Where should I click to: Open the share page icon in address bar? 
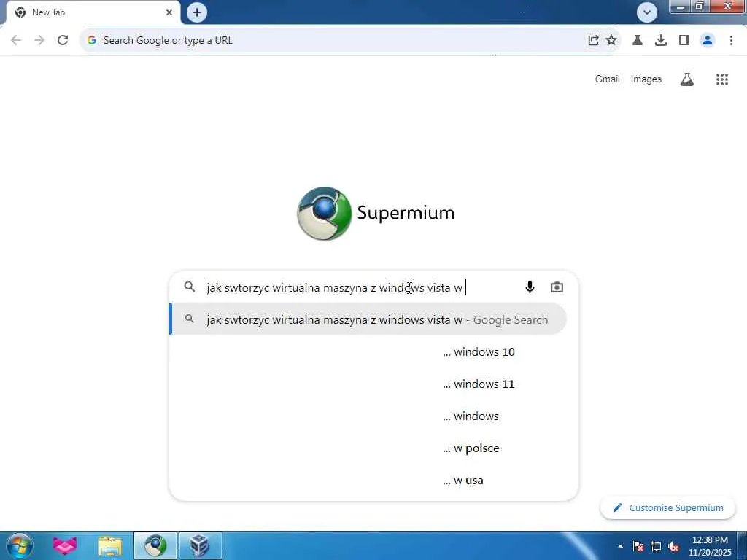point(593,41)
